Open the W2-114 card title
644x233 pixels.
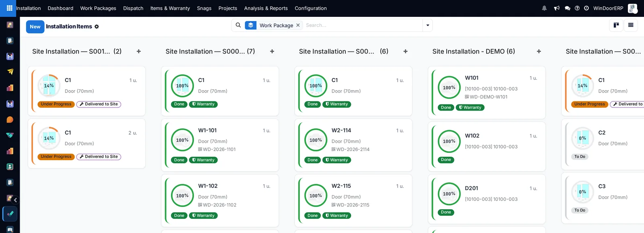click(x=341, y=130)
